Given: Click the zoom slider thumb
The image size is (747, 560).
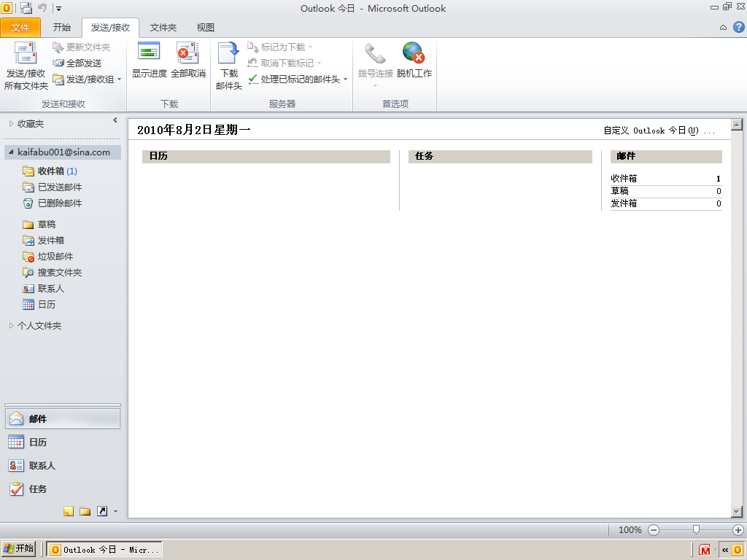Looking at the screenshot, I should point(696,529).
